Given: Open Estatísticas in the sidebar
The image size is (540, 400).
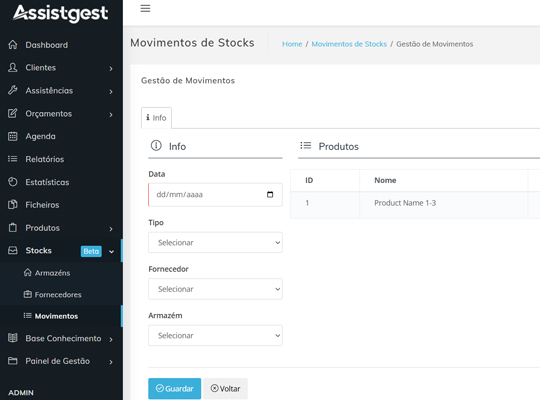Looking at the screenshot, I should (47, 182).
